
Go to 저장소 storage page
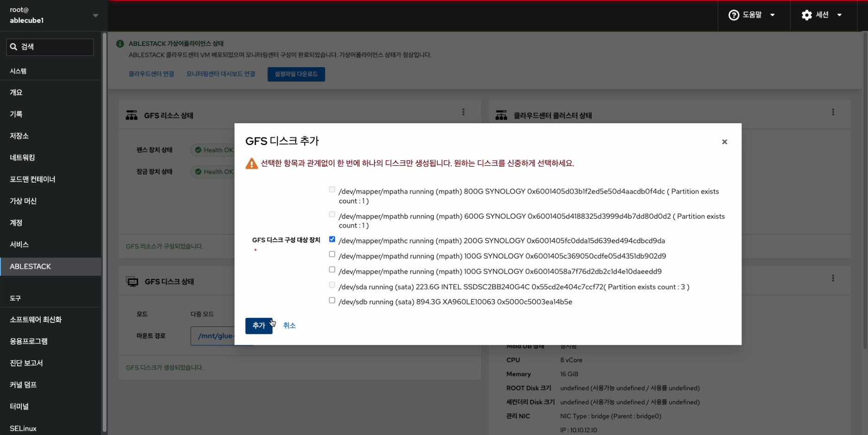tap(51, 136)
